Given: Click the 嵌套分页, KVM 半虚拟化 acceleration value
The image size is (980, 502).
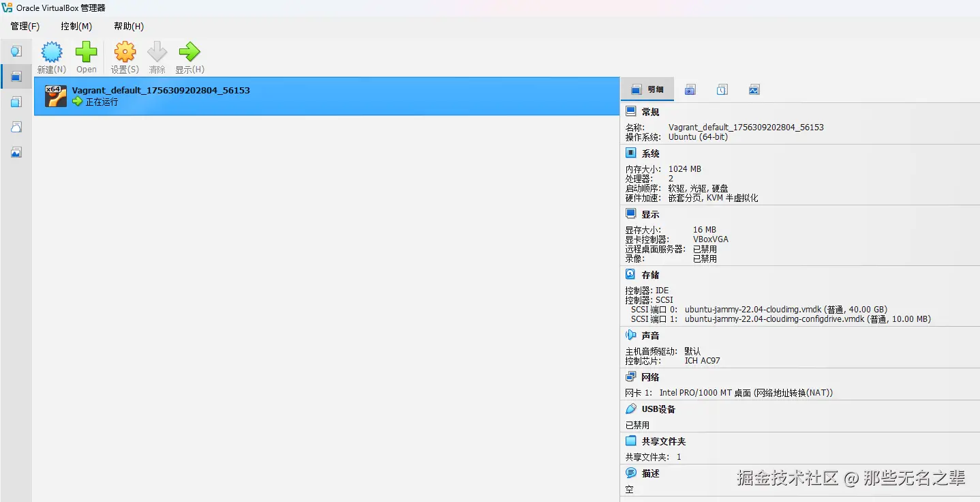Looking at the screenshot, I should 714,198.
